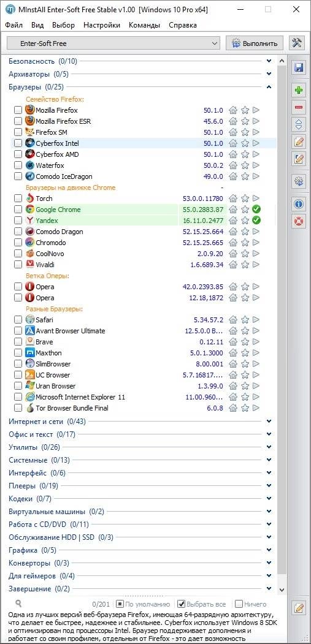This screenshot has height=644, width=311.
Task: Click the home icon for Vivaldi
Action: click(233, 265)
